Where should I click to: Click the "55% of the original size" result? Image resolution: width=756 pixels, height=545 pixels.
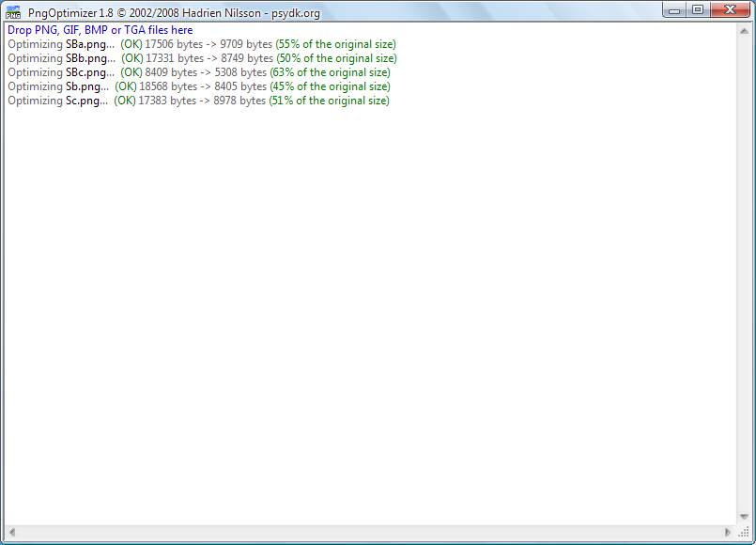[x=334, y=44]
